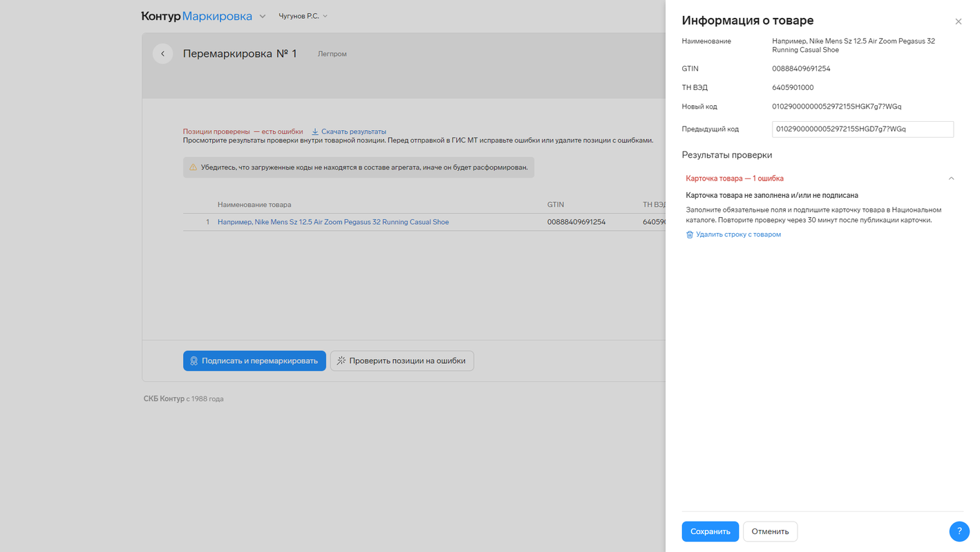
Task: Click the Перемаркировка № 1 title
Action: pos(240,53)
